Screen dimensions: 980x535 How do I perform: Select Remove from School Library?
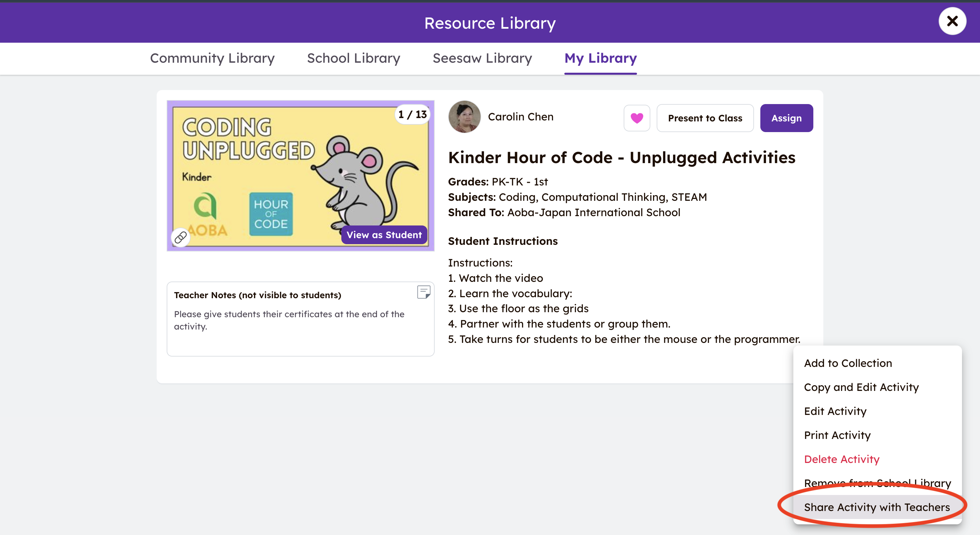coord(877,483)
